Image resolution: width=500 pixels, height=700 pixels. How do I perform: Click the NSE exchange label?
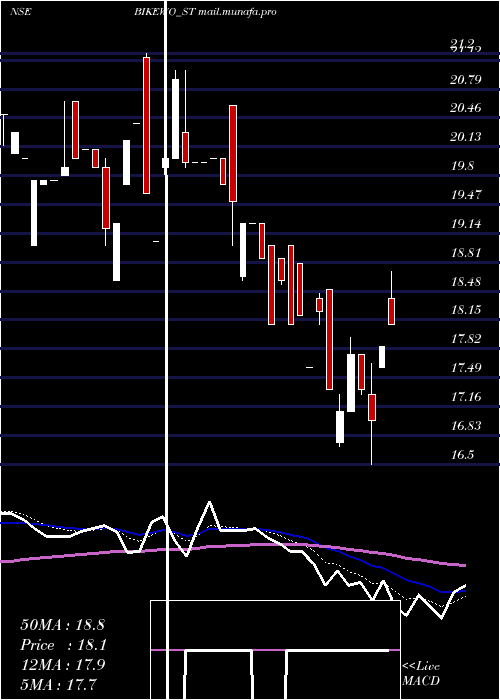(21, 12)
